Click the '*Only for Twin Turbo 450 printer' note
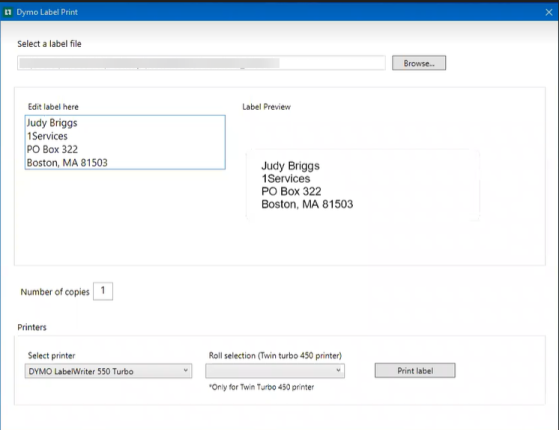Viewport: 559px width, 430px height. (x=261, y=387)
